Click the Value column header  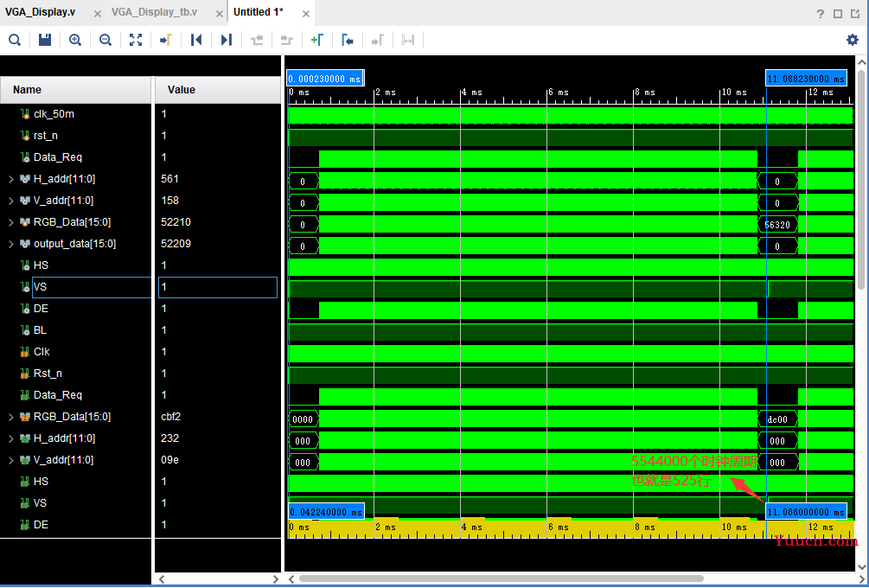click(x=218, y=90)
